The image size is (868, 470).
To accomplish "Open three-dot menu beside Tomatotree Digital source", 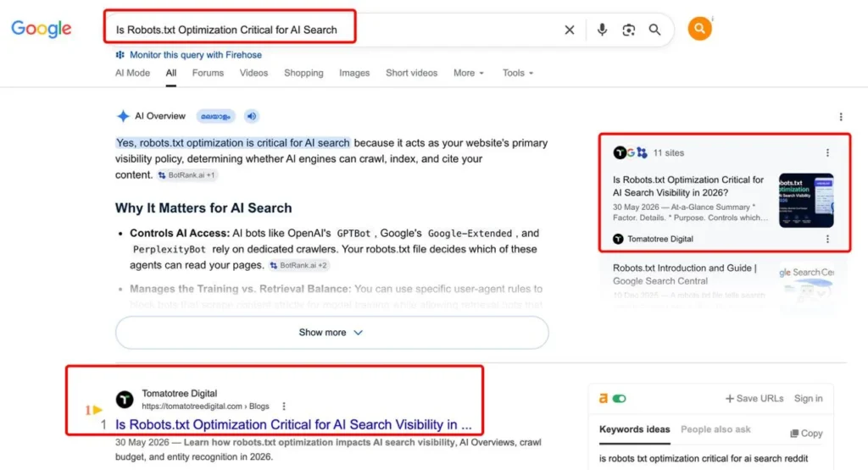I will [827, 239].
